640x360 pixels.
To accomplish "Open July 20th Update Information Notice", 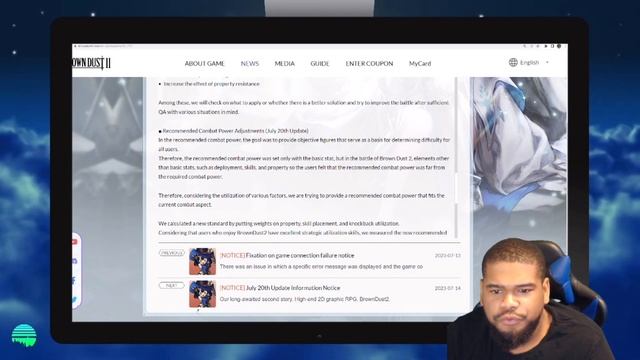I will pos(293,288).
